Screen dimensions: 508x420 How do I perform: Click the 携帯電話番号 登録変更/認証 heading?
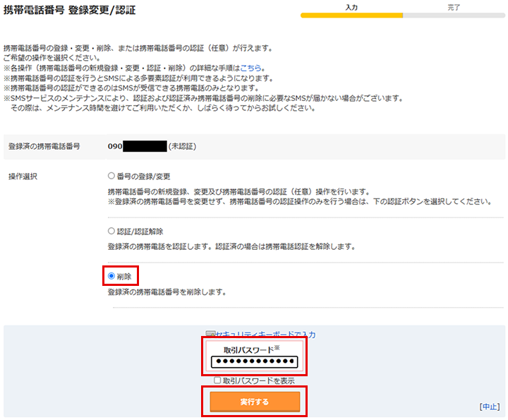click(x=69, y=10)
